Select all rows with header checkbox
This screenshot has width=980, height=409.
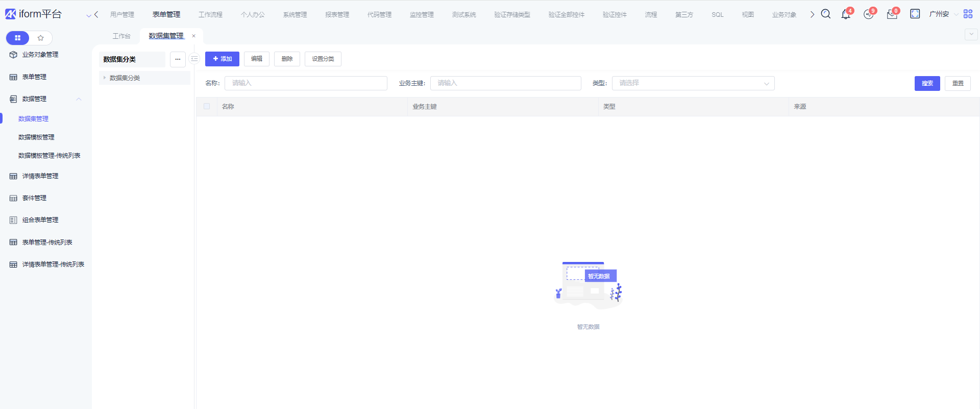tap(207, 106)
